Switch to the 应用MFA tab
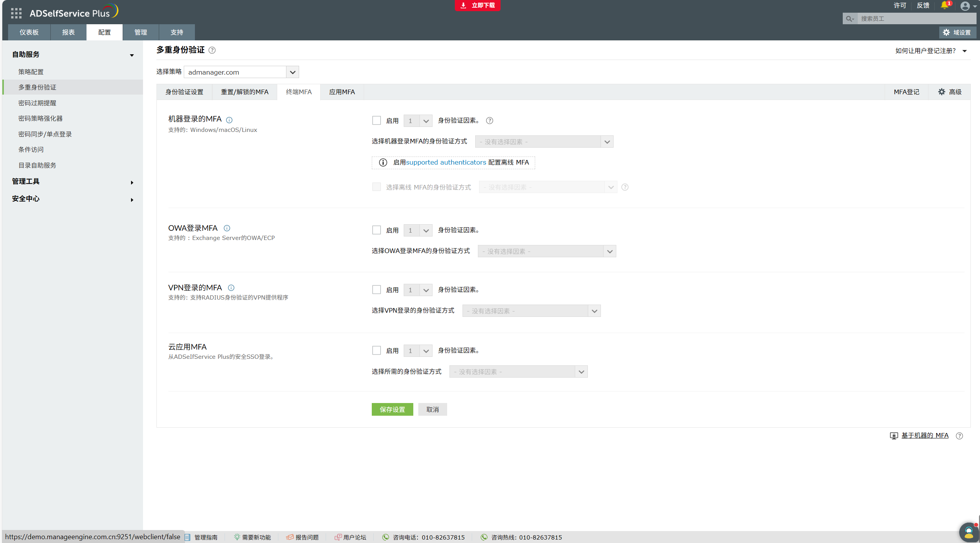 342,92
